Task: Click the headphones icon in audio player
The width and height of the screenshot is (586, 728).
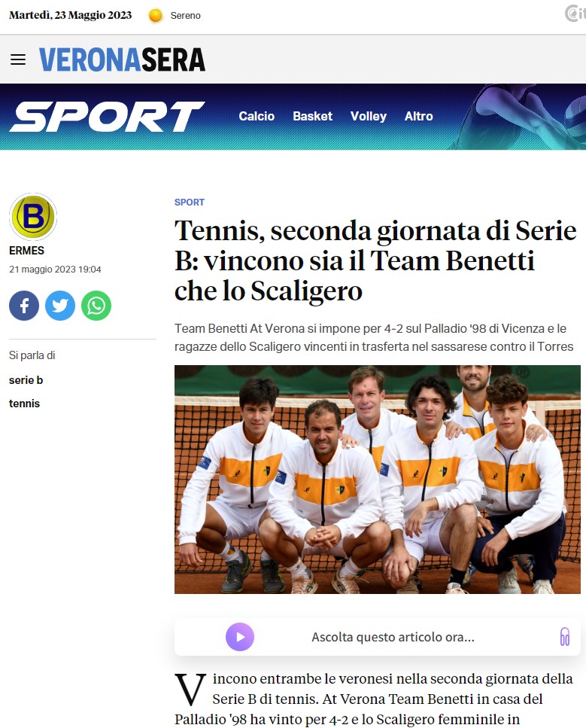Action: 565,637
